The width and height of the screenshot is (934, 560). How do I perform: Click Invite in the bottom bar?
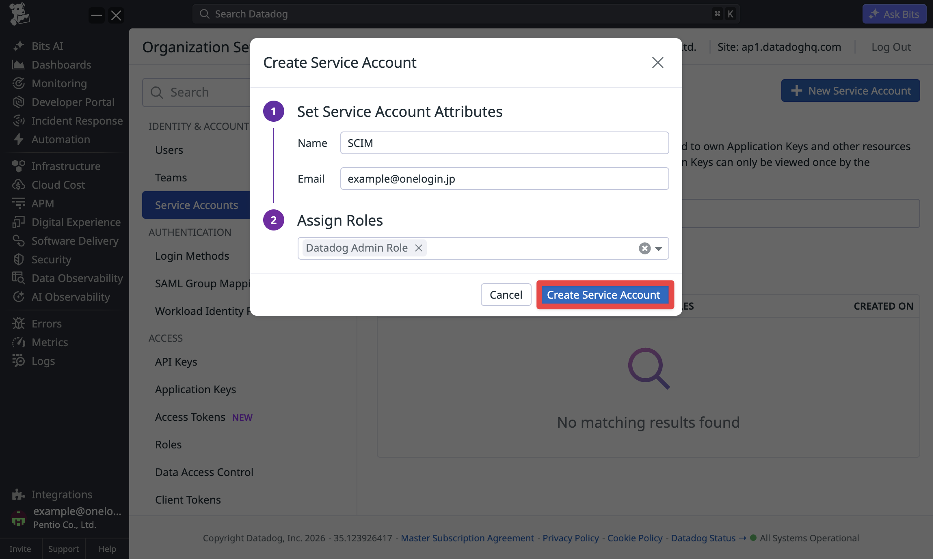(20, 549)
